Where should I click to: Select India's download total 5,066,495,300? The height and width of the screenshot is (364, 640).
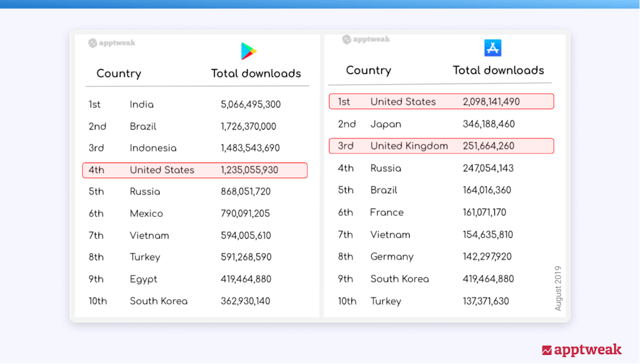click(251, 104)
